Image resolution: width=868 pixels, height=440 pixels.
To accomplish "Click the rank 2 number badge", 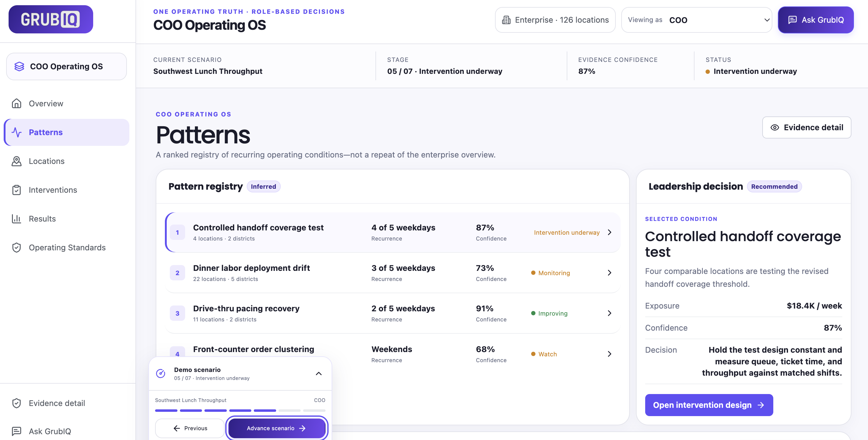I will click(177, 273).
